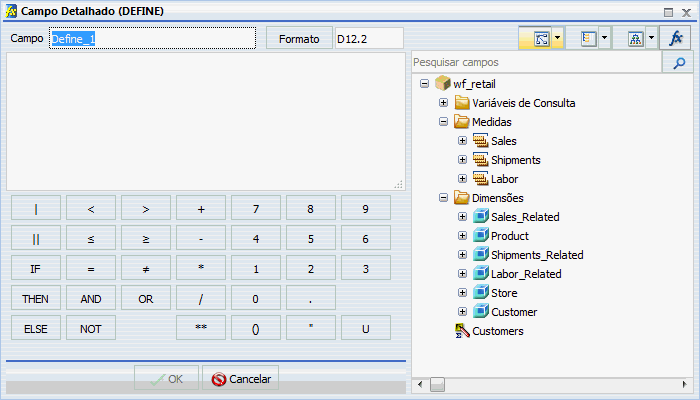This screenshot has width=700, height=400.
Task: Click the search magnifier icon
Action: click(x=679, y=62)
